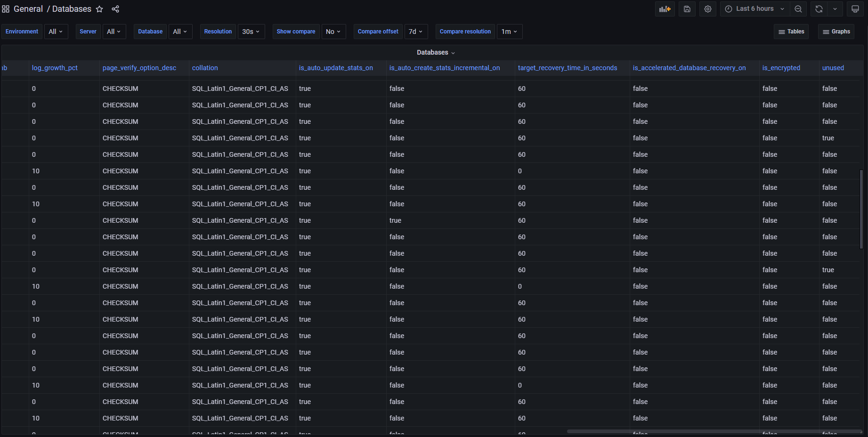Image resolution: width=868 pixels, height=437 pixels.
Task: Enable kiosk mode with the monitor icon
Action: pyautogui.click(x=855, y=8)
